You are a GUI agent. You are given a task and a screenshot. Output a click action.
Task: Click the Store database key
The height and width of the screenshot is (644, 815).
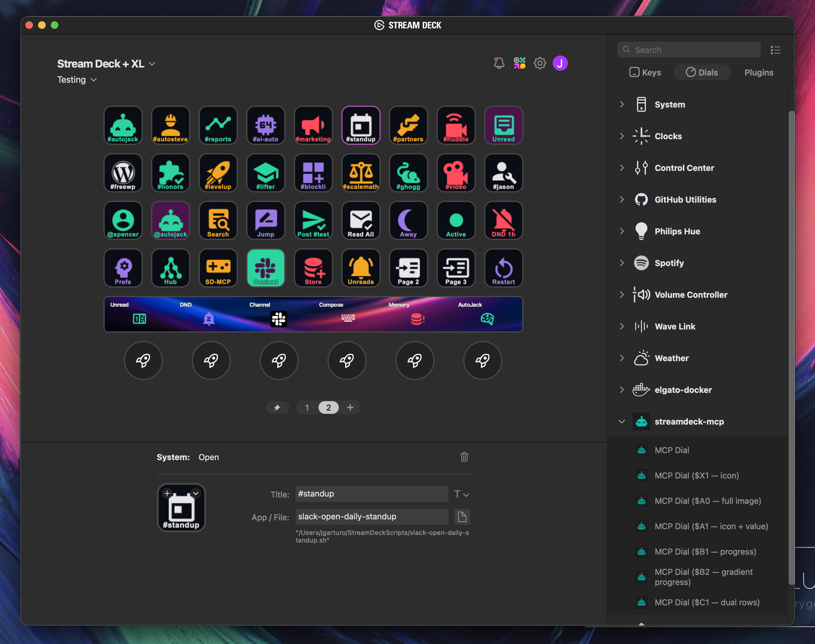tap(313, 268)
